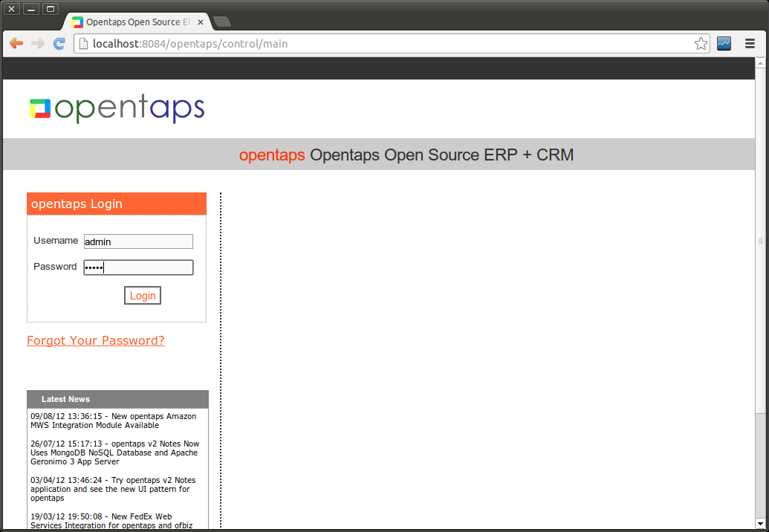Click the Amazon MWS Integration news item

pyautogui.click(x=113, y=421)
